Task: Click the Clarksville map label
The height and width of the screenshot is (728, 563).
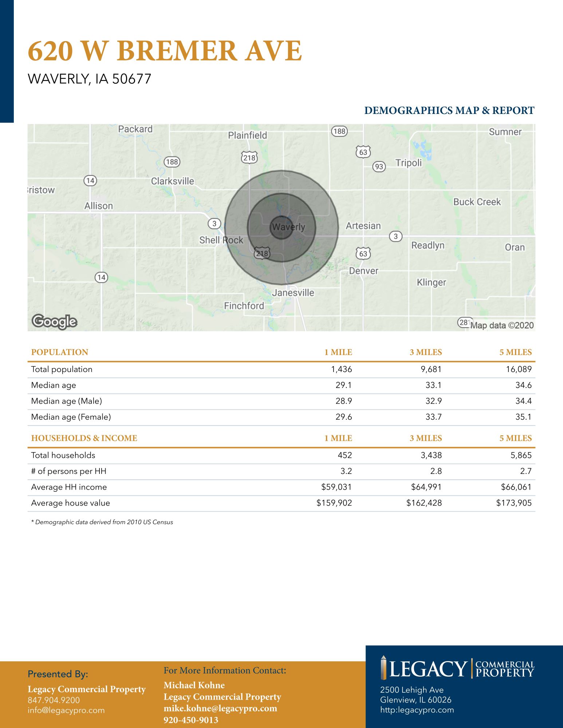Action: (173, 181)
